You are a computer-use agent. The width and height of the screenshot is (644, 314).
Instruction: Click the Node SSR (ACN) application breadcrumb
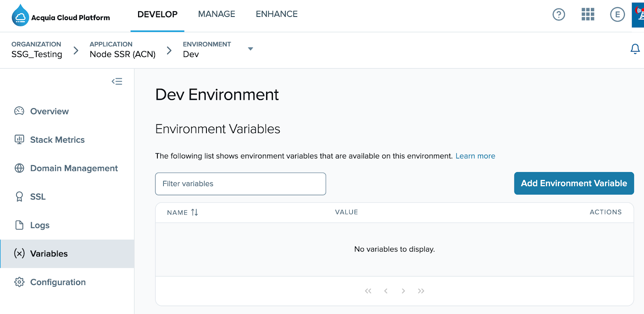pyautogui.click(x=122, y=49)
